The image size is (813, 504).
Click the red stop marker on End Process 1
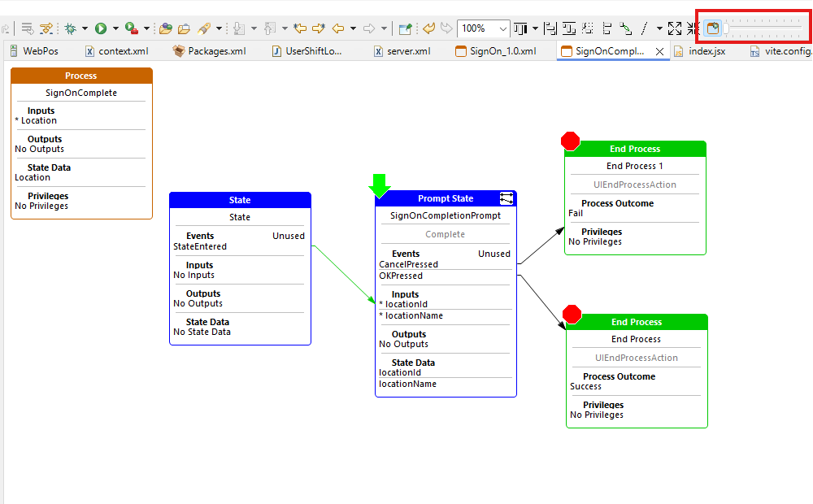click(570, 141)
